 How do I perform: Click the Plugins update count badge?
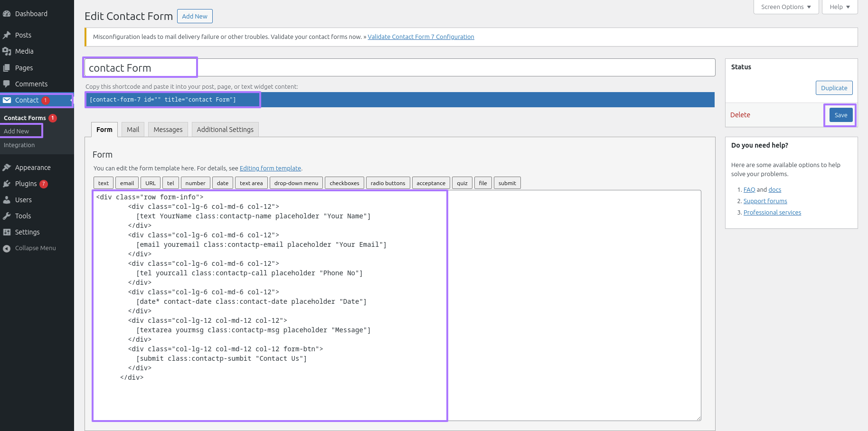[x=44, y=184]
